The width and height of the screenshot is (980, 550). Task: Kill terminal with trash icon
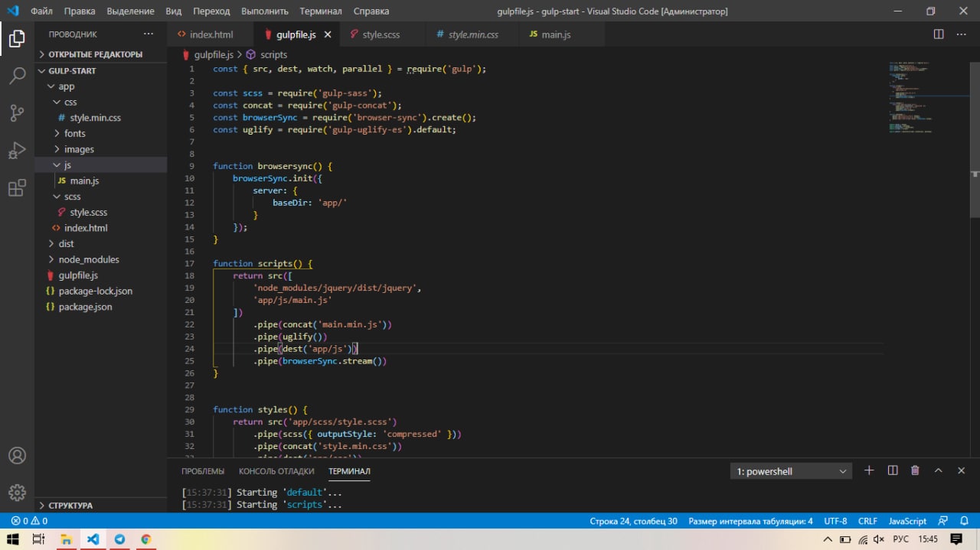pos(915,470)
